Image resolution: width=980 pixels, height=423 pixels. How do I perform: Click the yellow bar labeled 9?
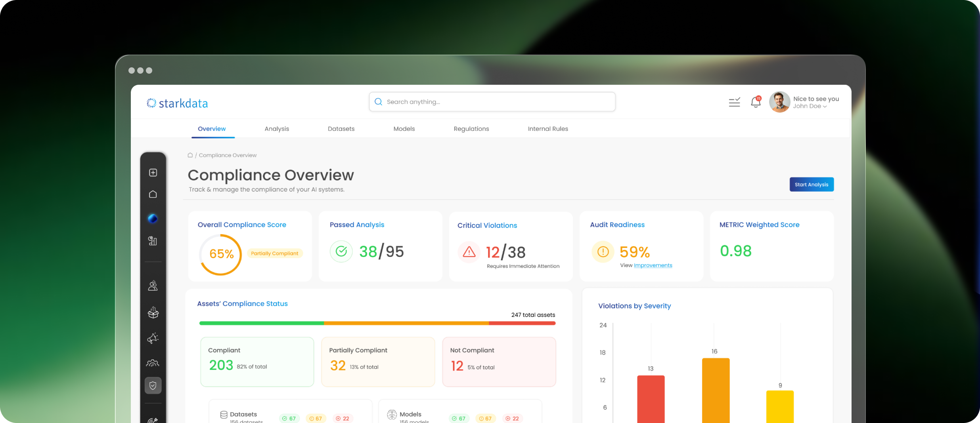click(780, 407)
